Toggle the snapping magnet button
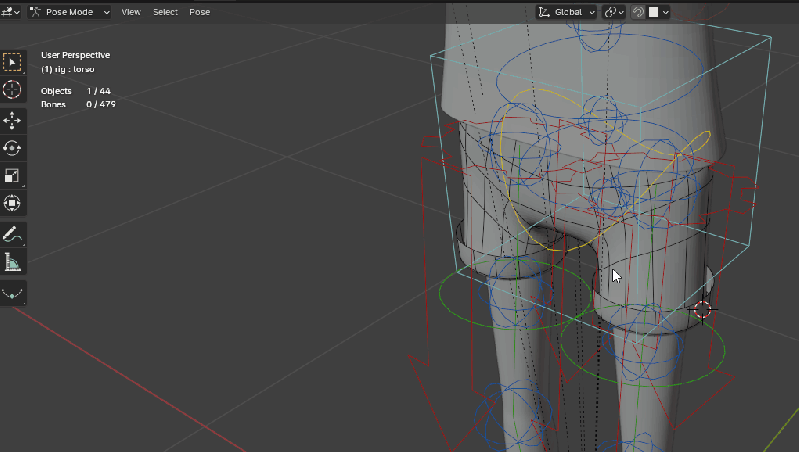Image resolution: width=799 pixels, height=452 pixels. 638,12
